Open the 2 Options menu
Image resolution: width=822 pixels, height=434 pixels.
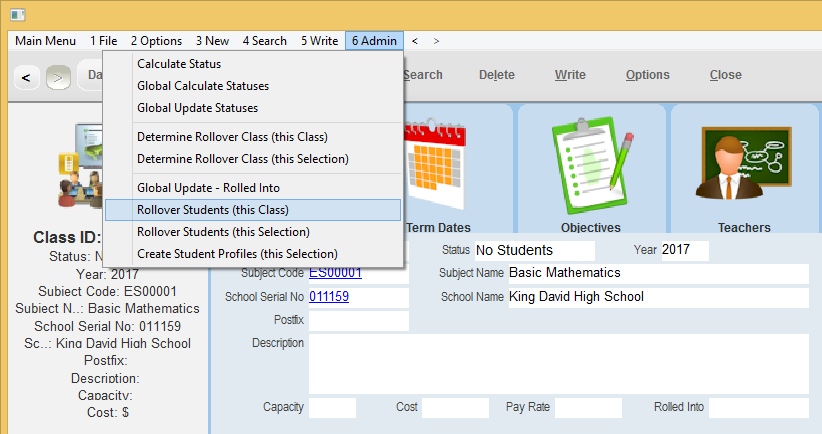tap(156, 41)
